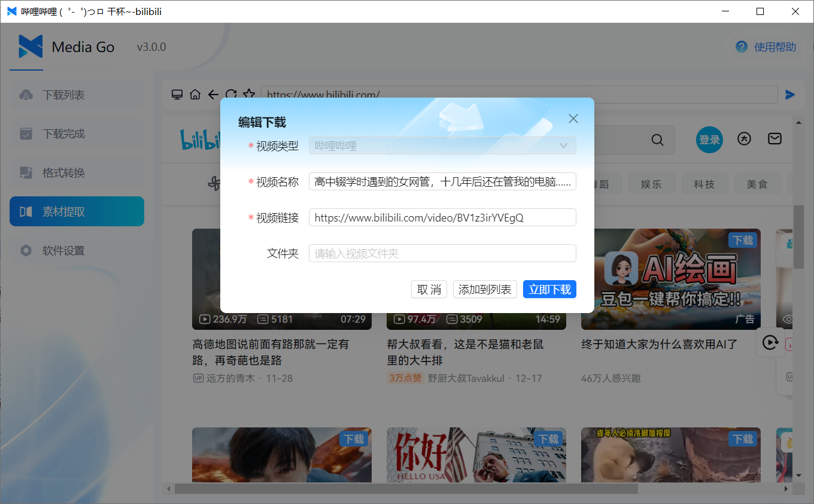The height and width of the screenshot is (504, 814).
Task: Switch to 格式转换 in sidebar
Action: [x=77, y=172]
